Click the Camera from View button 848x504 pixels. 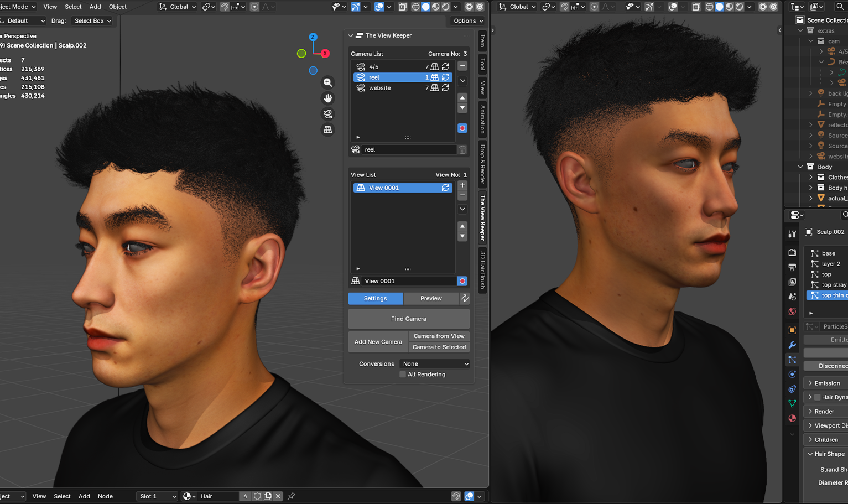click(439, 336)
